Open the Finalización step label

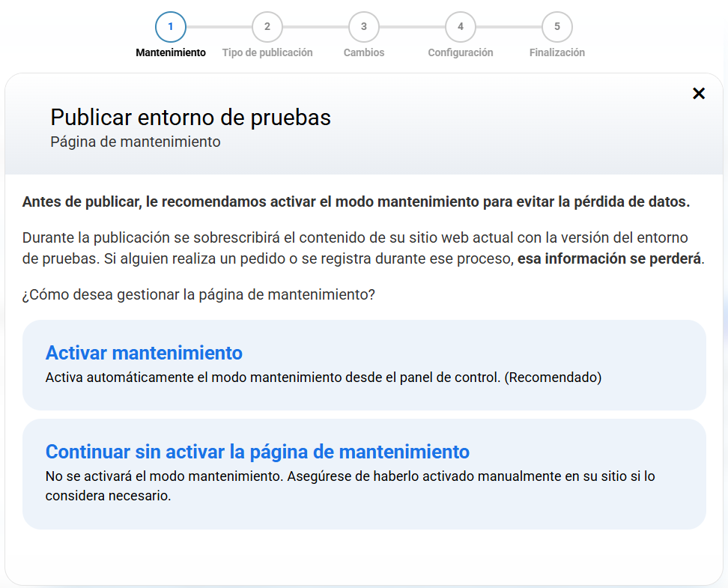[x=556, y=52]
